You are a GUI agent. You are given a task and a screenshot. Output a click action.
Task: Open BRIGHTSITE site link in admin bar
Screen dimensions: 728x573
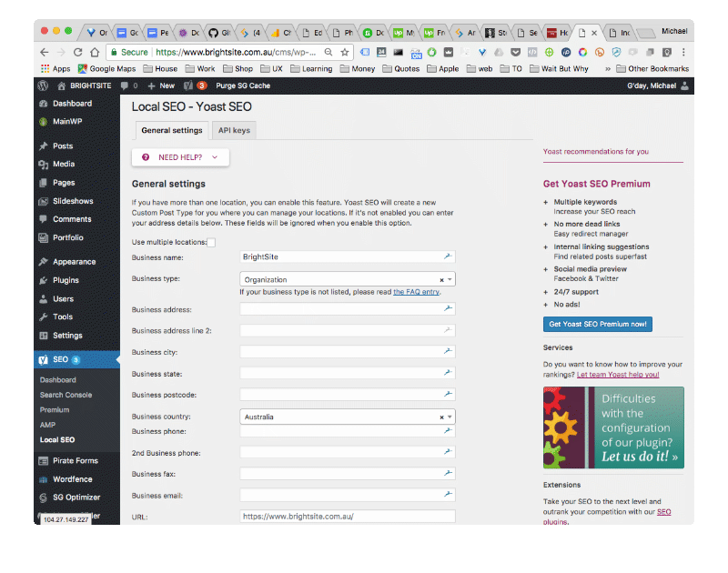coord(85,85)
